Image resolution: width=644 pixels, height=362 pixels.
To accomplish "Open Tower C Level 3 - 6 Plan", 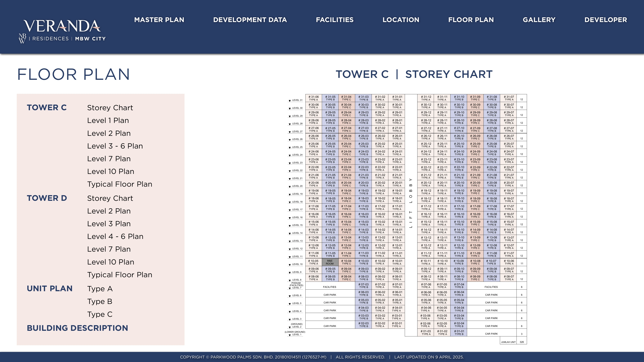I will coord(115,146).
